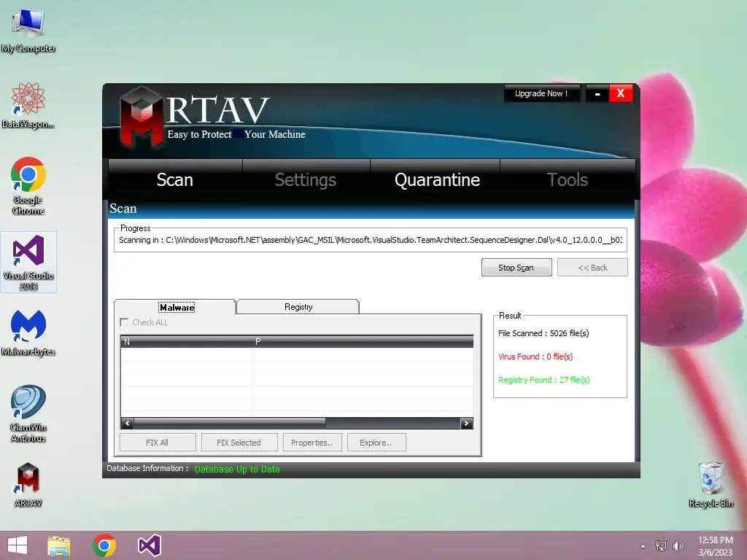Viewport: 747px width, 560px height.
Task: Open the Tools menu tab
Action: click(568, 179)
